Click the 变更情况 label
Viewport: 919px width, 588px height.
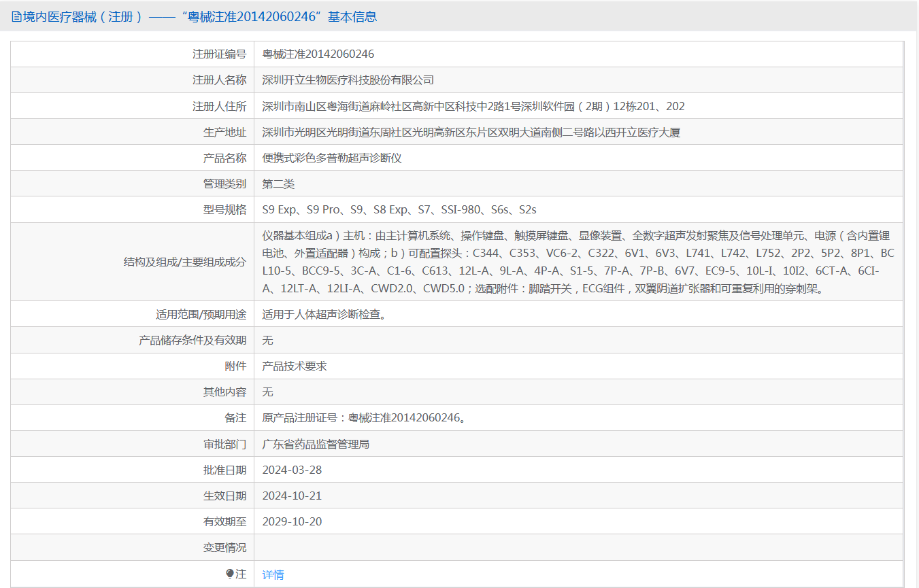pos(225,548)
